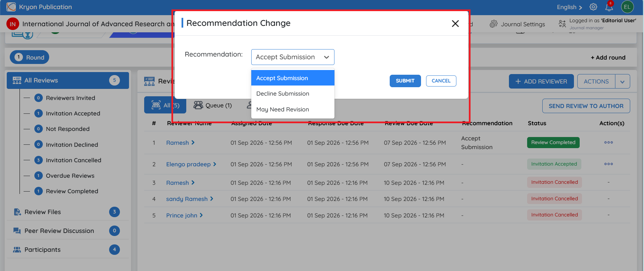Open three-dot actions for Ramesh review completed row
Screen dimensions: 644x271
tap(609, 142)
